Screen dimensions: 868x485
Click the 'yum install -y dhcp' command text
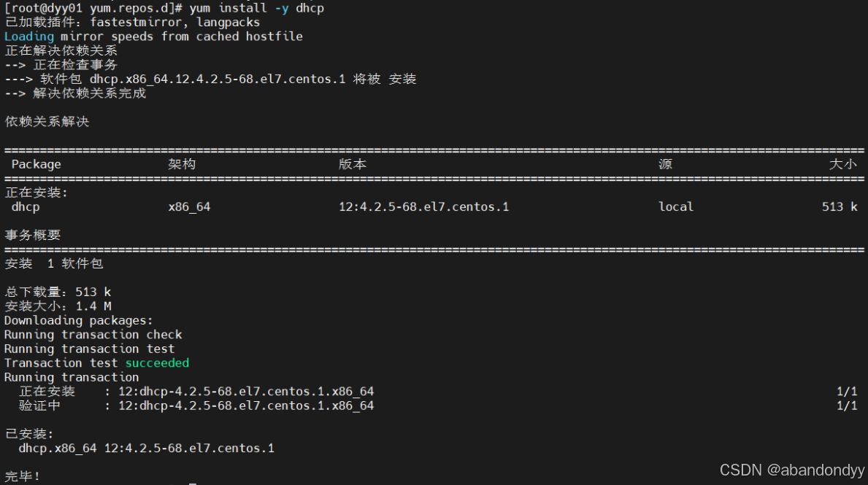pyautogui.click(x=256, y=8)
